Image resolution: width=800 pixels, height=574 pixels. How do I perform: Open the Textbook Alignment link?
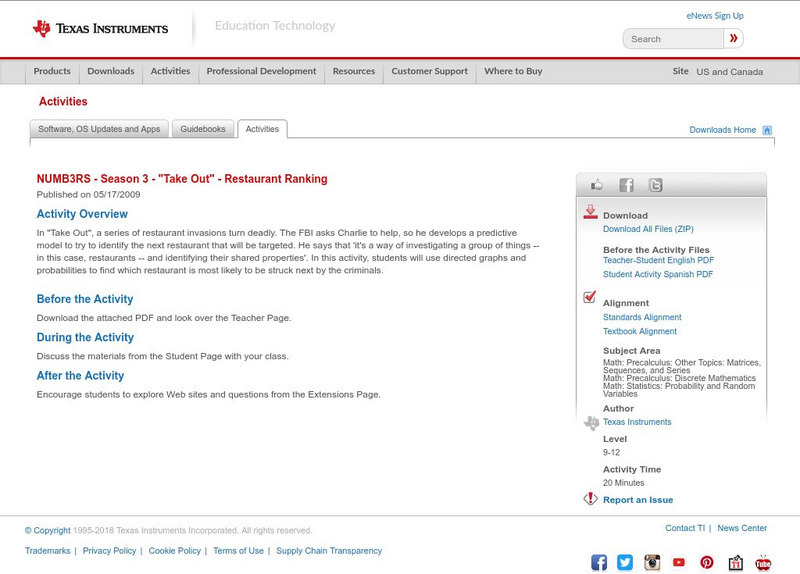[640, 332]
